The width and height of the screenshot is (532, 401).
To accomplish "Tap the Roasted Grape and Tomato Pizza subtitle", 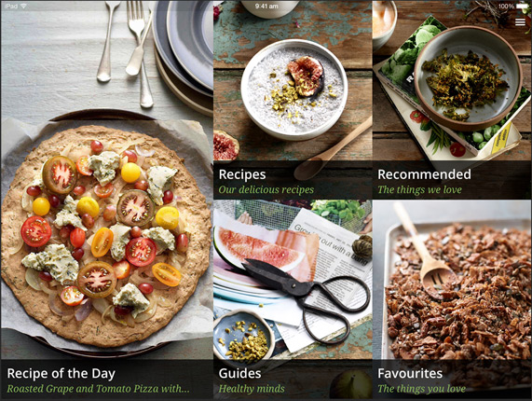I will (x=98, y=389).
